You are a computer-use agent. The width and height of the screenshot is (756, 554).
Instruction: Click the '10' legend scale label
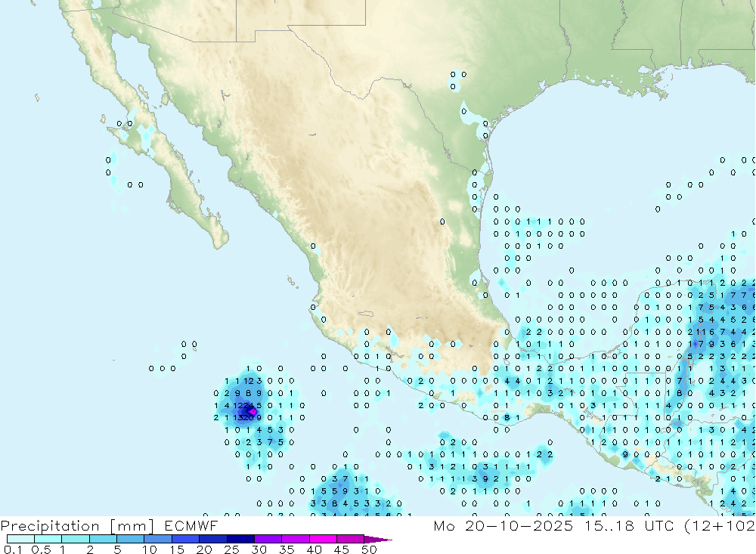click(x=149, y=549)
